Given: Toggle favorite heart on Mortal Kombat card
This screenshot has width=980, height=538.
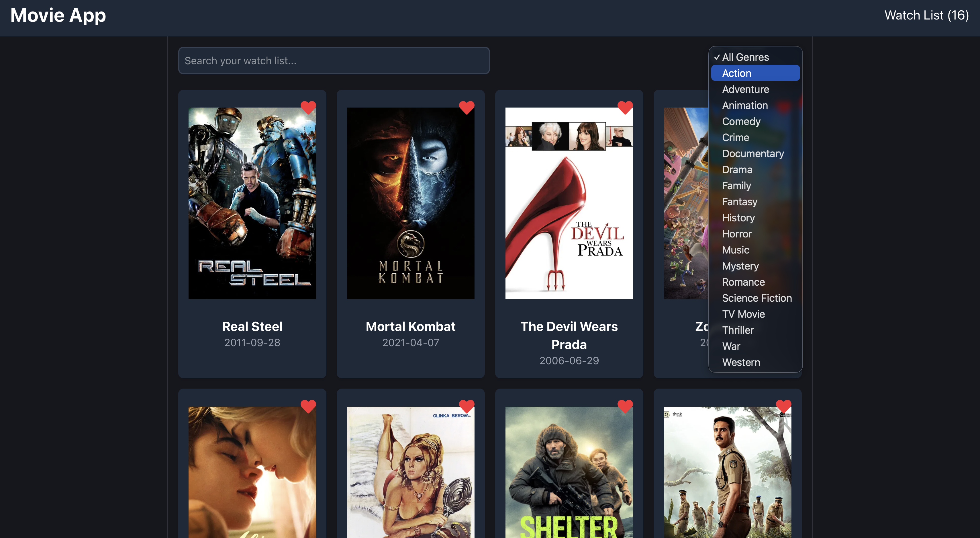Looking at the screenshot, I should pyautogui.click(x=467, y=108).
